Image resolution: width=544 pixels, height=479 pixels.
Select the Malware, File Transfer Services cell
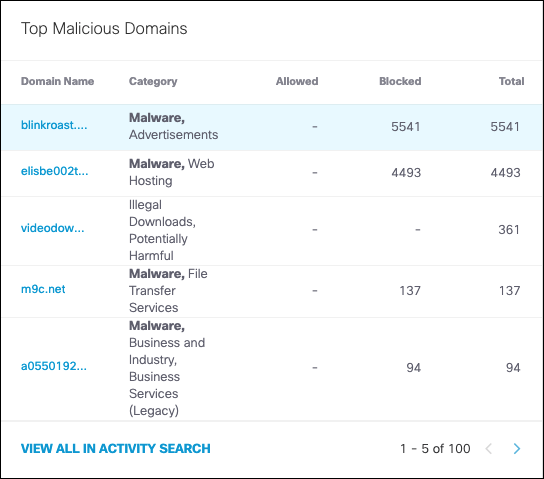tap(168, 291)
